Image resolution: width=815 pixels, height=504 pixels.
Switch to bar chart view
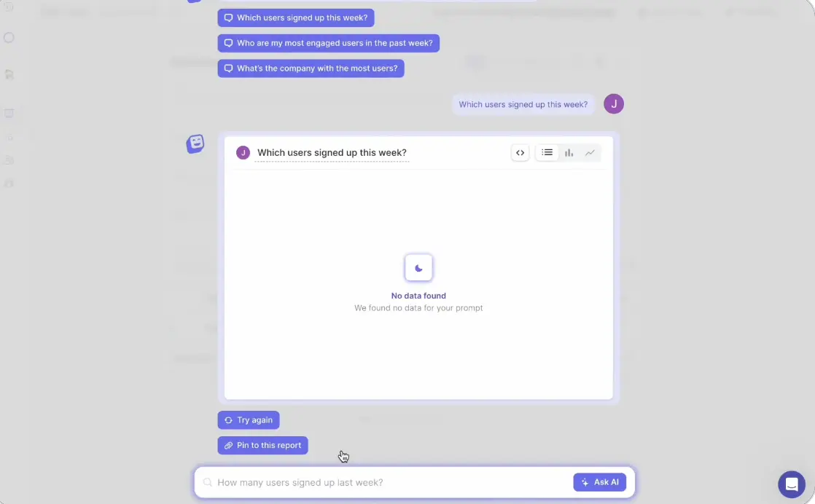pyautogui.click(x=569, y=153)
